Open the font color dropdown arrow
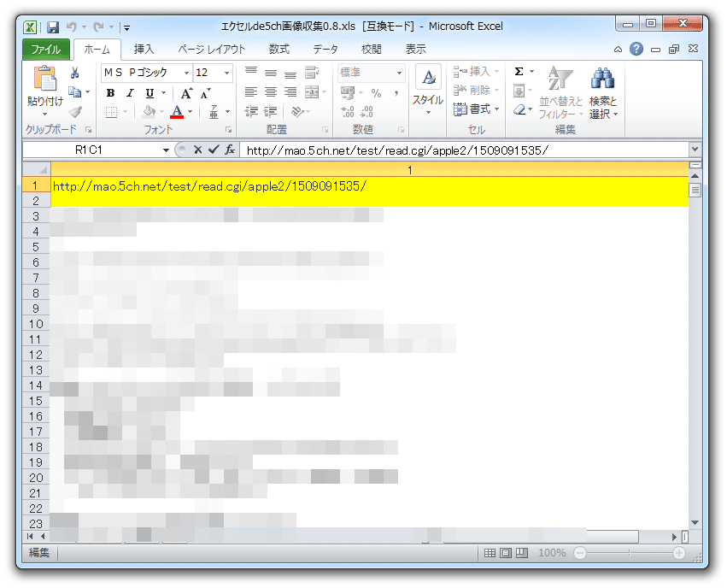The image size is (727, 588). click(191, 112)
